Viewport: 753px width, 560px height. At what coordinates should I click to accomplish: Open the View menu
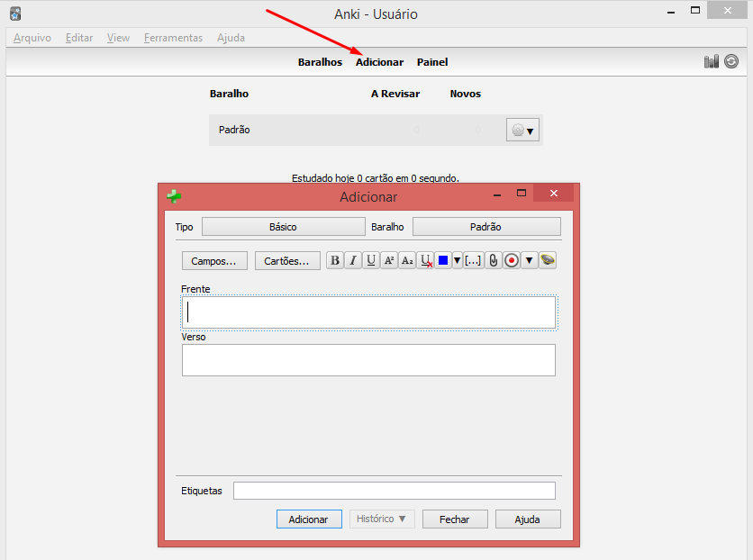pos(118,38)
